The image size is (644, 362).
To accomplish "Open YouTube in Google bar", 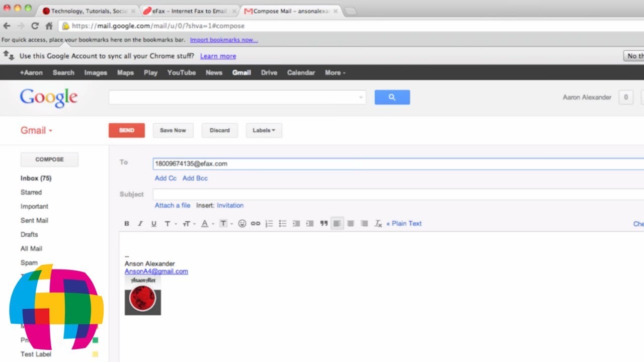I will point(182,73).
